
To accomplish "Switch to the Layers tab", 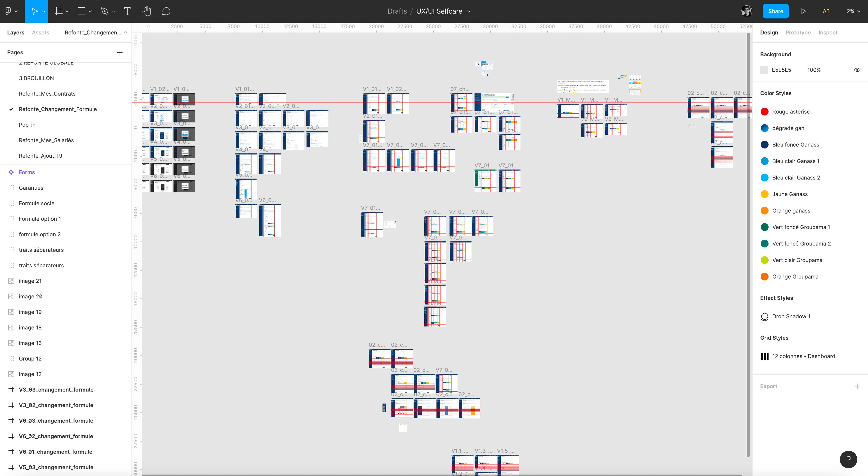I will coord(16,32).
